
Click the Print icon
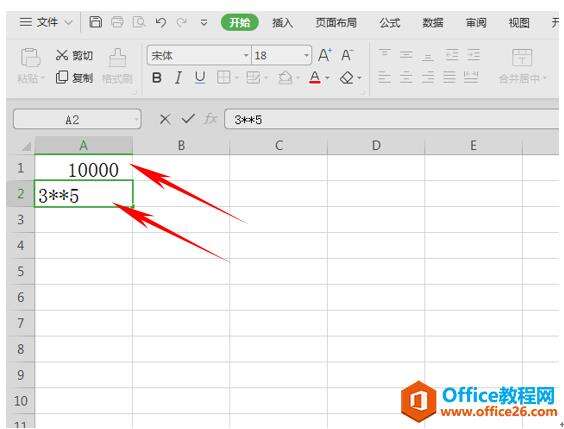click(117, 22)
